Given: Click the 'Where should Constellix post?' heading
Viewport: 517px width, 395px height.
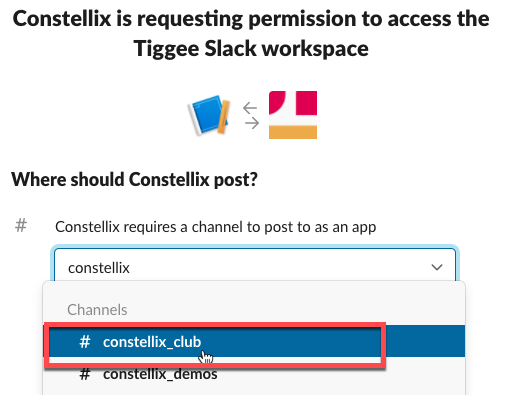Looking at the screenshot, I should [x=134, y=179].
